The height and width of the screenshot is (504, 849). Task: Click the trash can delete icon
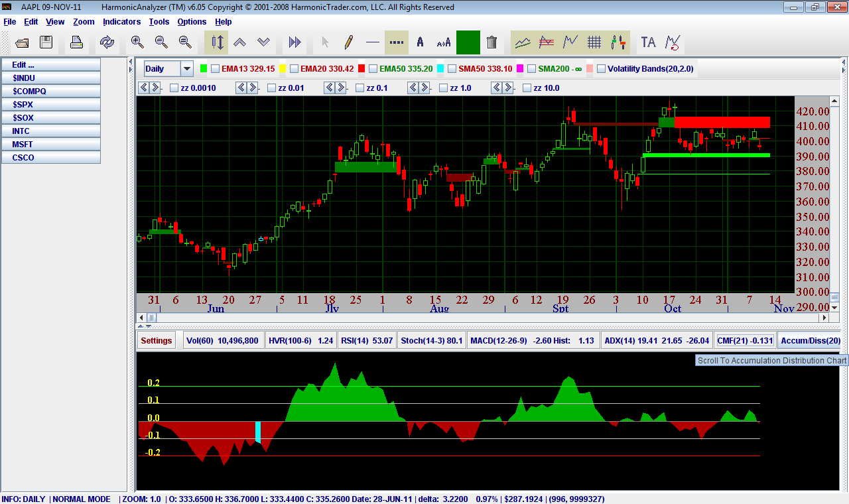point(491,42)
